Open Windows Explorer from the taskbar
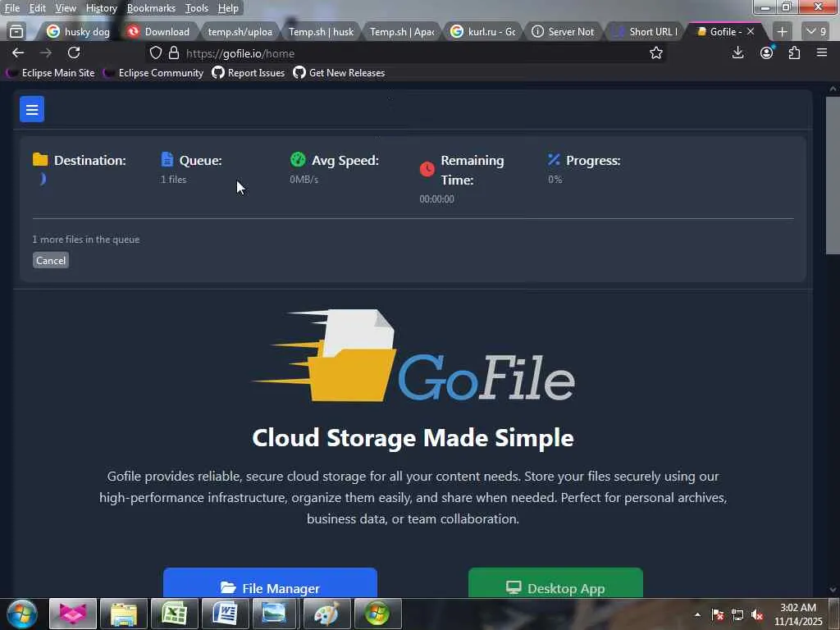 pyautogui.click(x=124, y=614)
